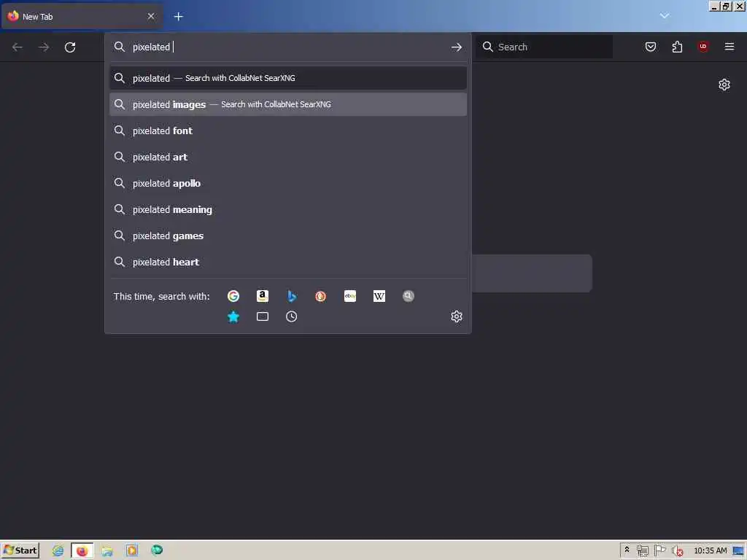
Task: Search open tabs via the tab icon
Action: pos(263,316)
